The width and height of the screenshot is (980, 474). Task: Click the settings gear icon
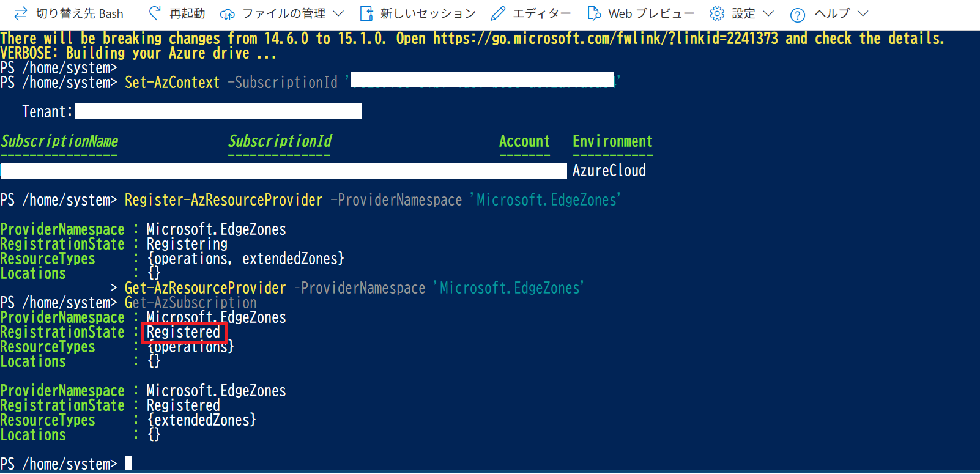pos(717,13)
